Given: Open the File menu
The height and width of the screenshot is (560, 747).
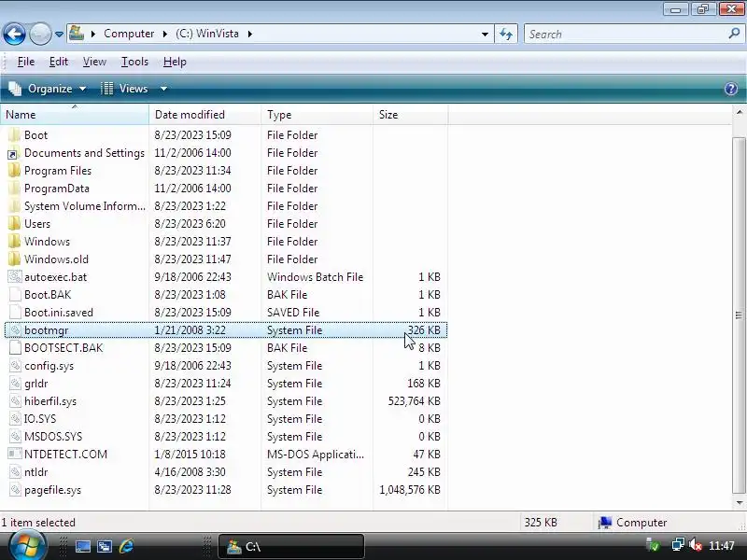Looking at the screenshot, I should coord(26,62).
